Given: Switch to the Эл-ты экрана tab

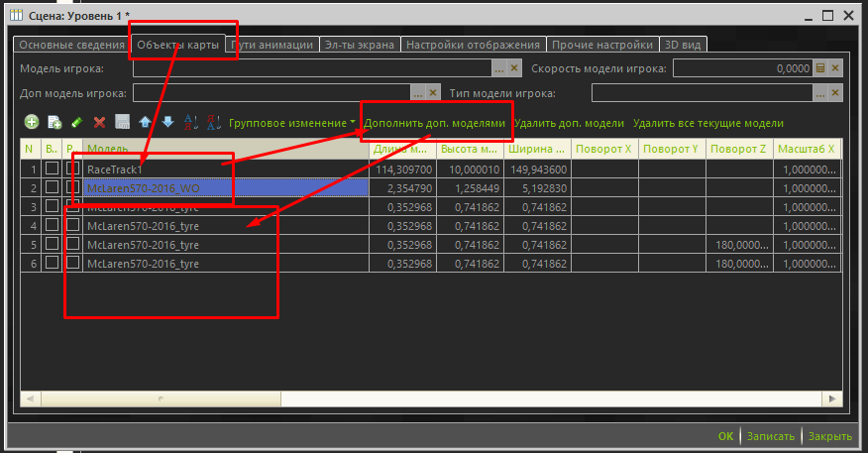Looking at the screenshot, I should [360, 45].
